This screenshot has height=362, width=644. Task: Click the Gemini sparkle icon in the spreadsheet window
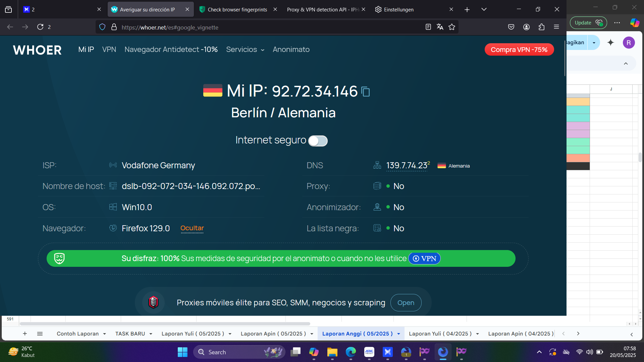point(611,43)
